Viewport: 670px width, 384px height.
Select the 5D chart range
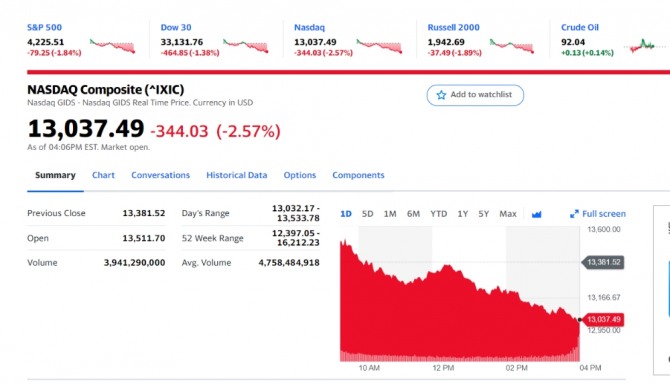point(367,214)
